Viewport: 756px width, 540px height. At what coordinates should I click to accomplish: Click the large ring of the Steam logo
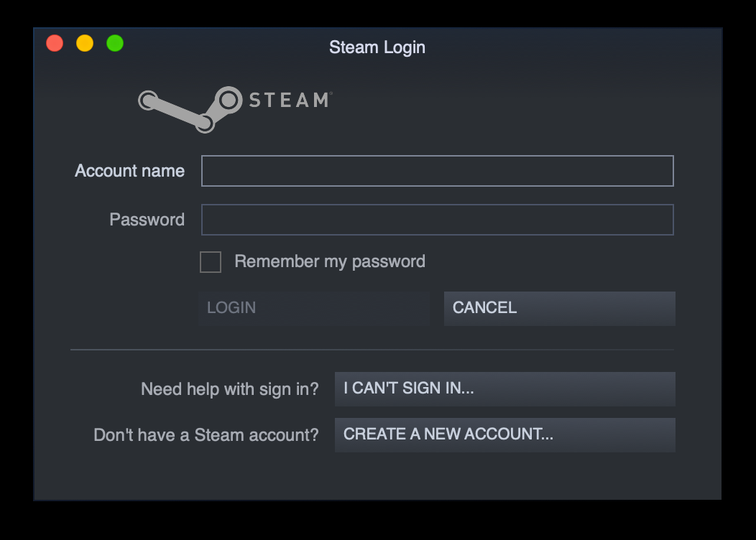pyautogui.click(x=228, y=101)
